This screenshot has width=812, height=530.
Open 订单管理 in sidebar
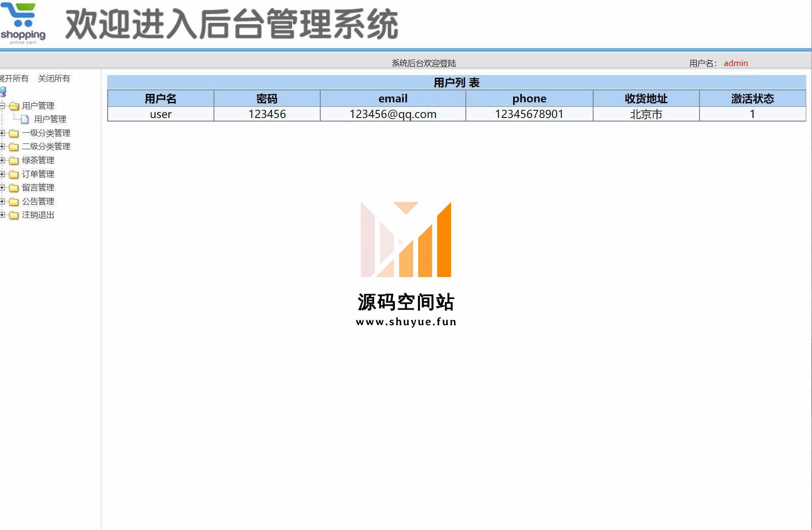point(38,174)
